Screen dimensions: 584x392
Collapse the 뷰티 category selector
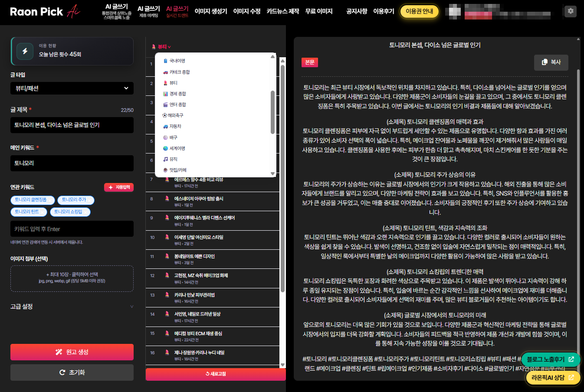pyautogui.click(x=162, y=47)
